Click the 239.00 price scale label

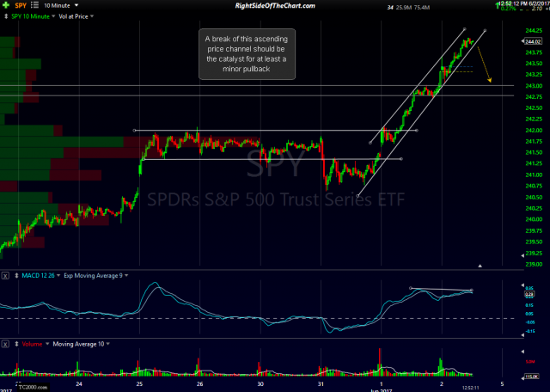[x=532, y=264]
